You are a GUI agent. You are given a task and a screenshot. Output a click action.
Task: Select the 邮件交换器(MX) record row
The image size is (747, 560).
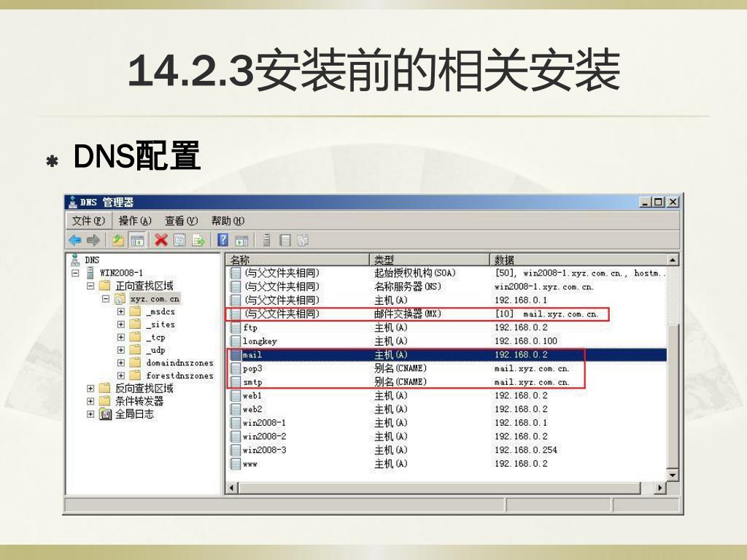447,314
